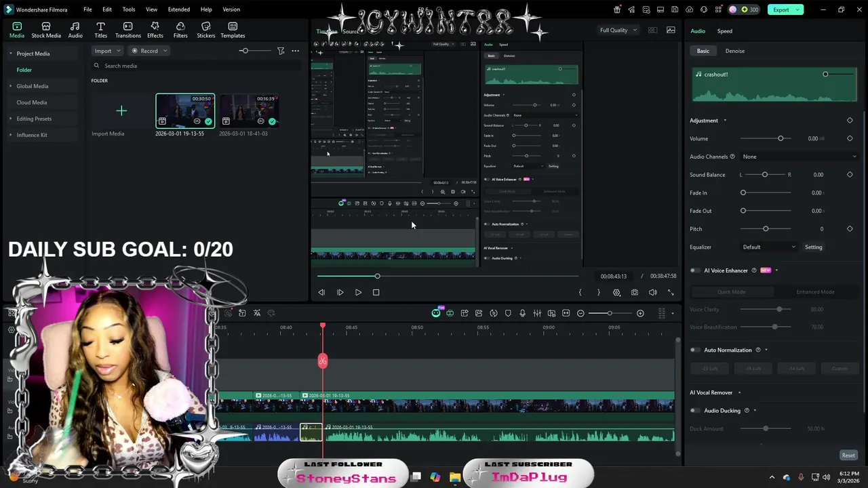Open the media panel more-options icon
Image resolution: width=868 pixels, height=488 pixels.
[x=295, y=51]
